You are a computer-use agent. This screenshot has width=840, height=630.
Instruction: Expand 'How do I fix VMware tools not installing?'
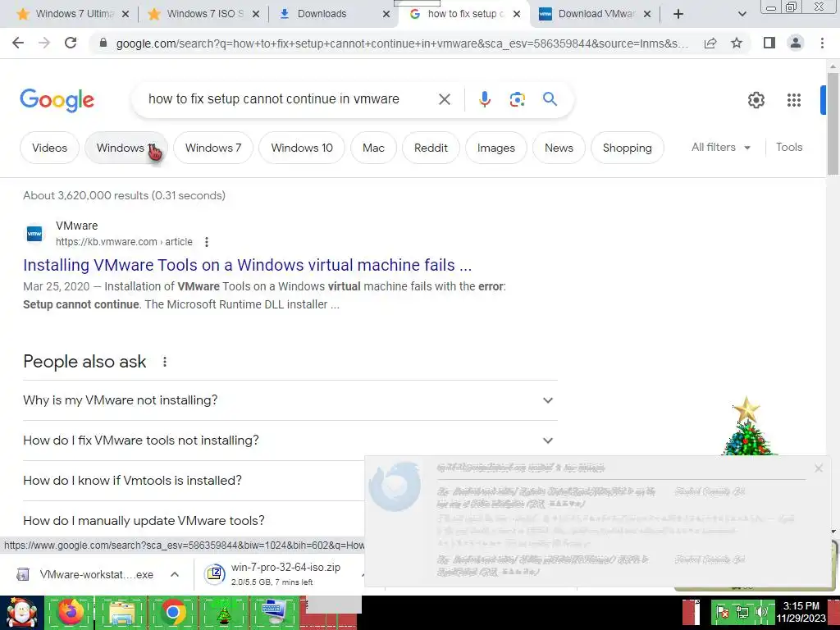pyautogui.click(x=290, y=441)
